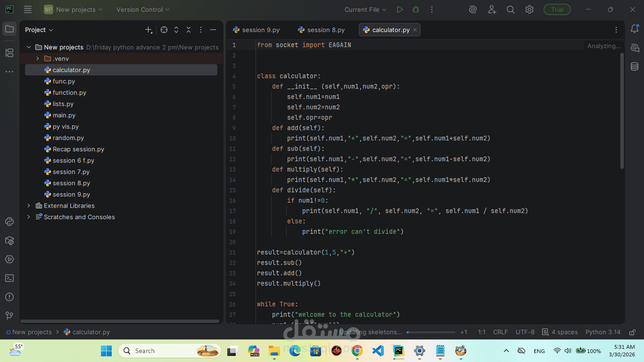Click calculator.py breadcrumb in status bar
644x362 pixels.
tap(87, 332)
